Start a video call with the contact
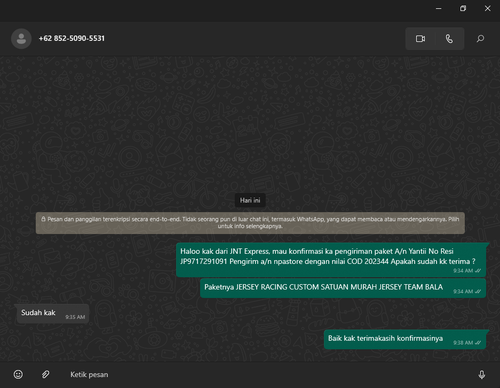Image resolution: width=500 pixels, height=388 pixels. pyautogui.click(x=420, y=39)
